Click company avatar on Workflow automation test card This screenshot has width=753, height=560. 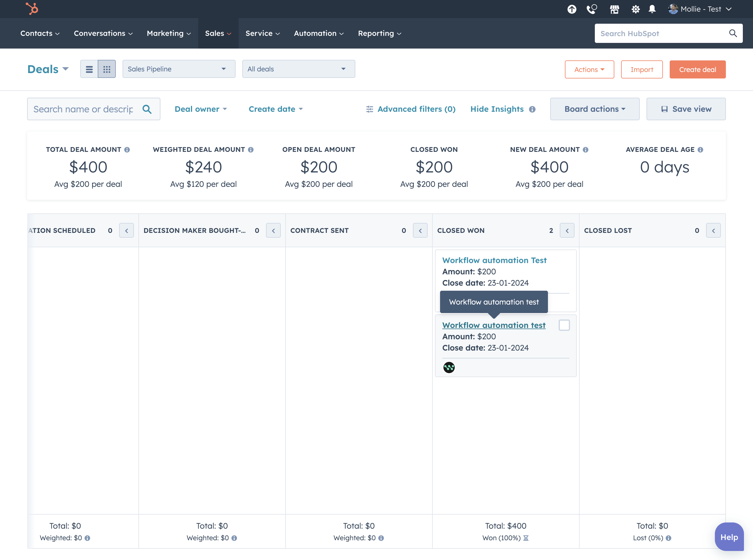[x=449, y=368]
